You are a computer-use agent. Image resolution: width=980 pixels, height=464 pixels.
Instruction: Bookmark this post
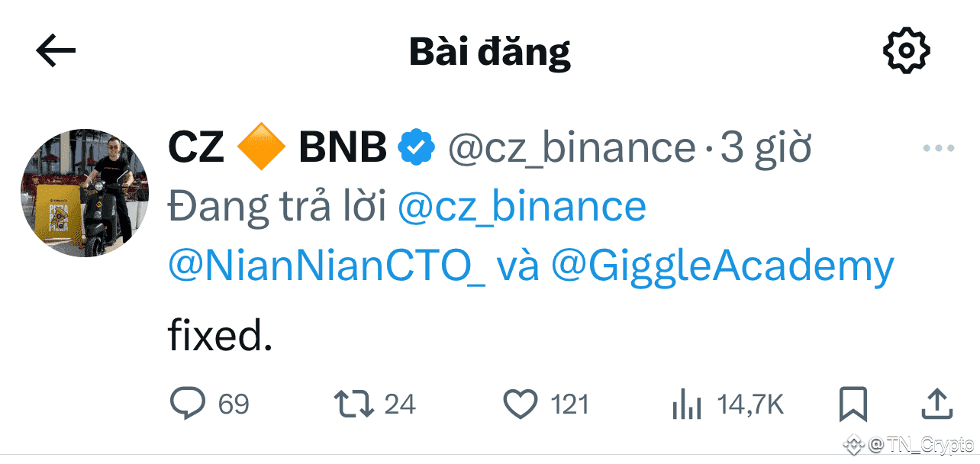point(853,404)
